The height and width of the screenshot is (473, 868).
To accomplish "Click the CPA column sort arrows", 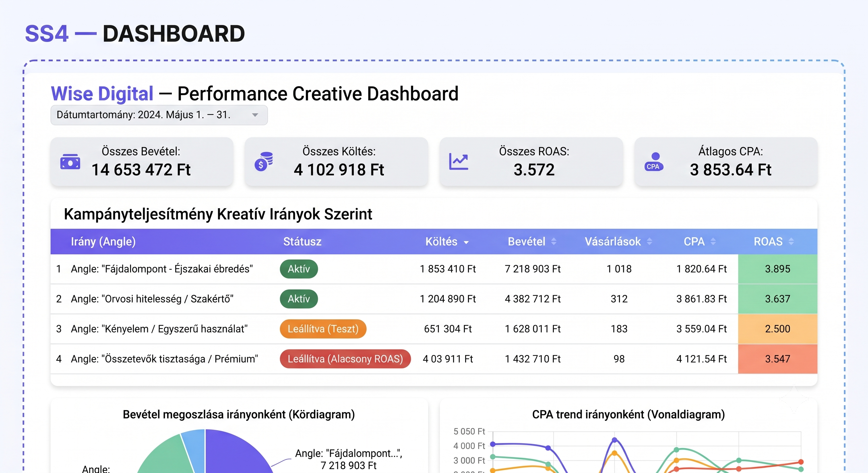I will click(x=713, y=241).
